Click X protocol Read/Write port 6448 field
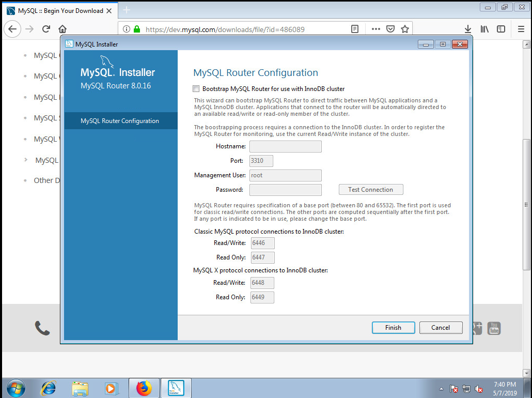This screenshot has height=398, width=532. tap(262, 283)
